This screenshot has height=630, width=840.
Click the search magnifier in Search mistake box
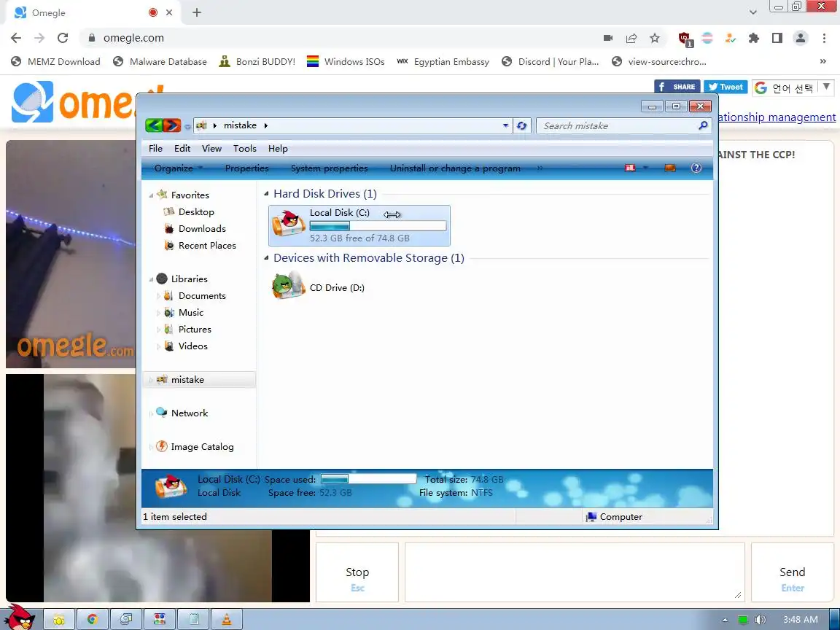click(703, 125)
